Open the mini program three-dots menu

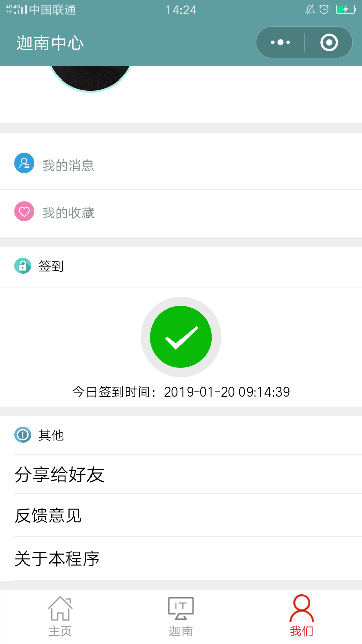[280, 42]
